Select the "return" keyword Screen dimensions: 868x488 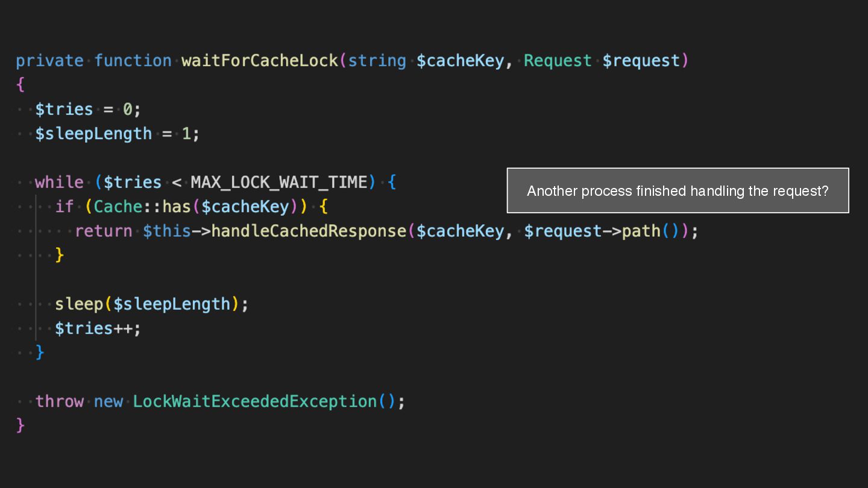[x=103, y=231]
